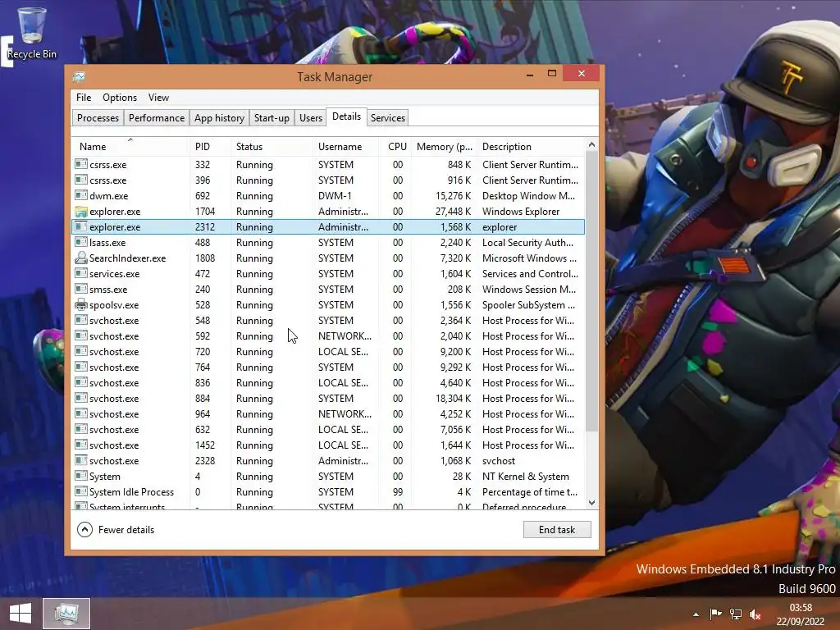Click the network tray icon

pos(736,614)
